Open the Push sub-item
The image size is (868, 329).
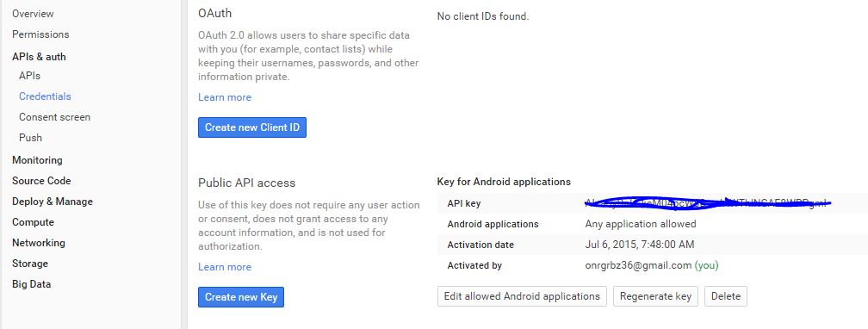click(30, 137)
